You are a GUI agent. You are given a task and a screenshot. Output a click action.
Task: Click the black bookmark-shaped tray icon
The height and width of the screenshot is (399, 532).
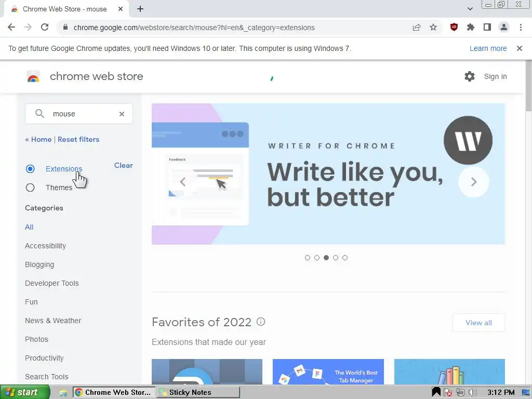pos(436,392)
